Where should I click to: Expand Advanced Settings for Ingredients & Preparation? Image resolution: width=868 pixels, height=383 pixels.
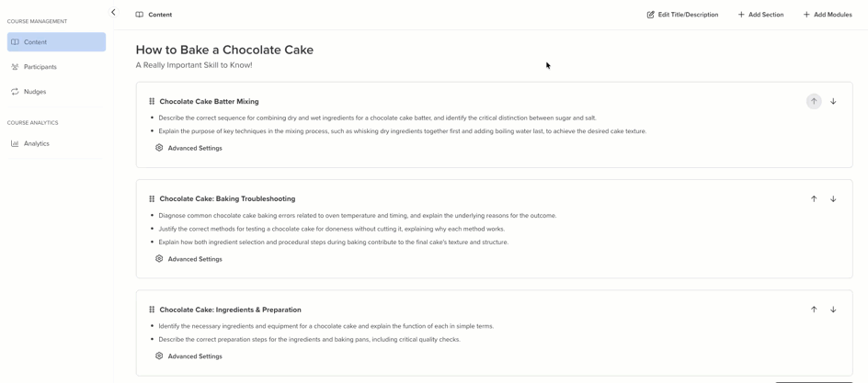coord(188,356)
